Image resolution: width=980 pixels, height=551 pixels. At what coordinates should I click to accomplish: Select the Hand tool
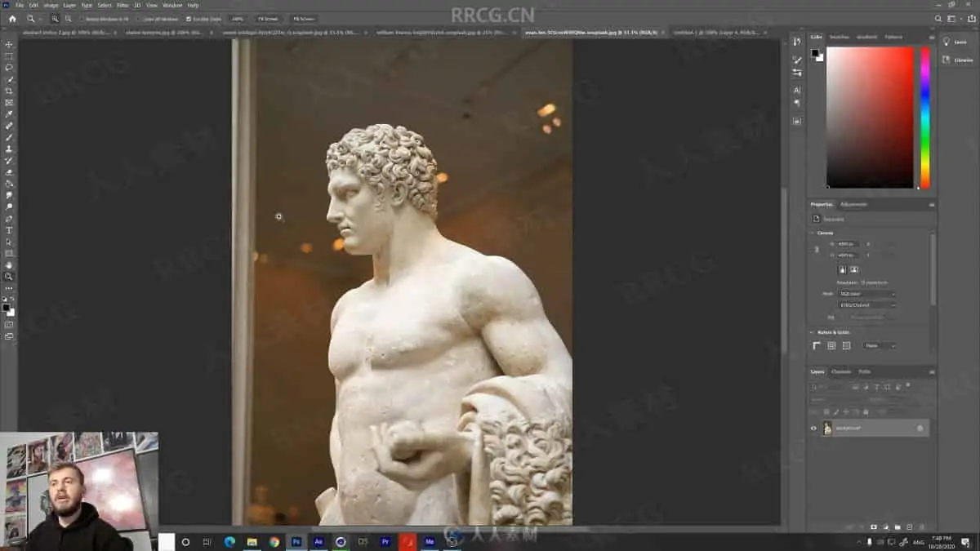pos(9,265)
